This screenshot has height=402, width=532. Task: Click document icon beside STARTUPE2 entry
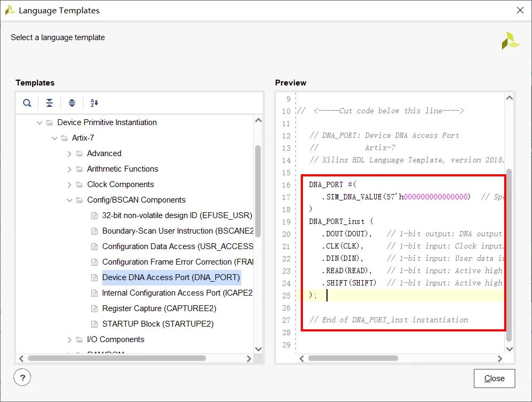(x=94, y=324)
